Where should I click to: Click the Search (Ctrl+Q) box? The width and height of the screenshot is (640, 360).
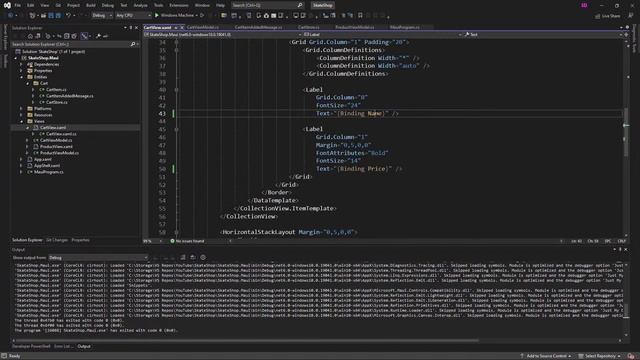[267, 5]
